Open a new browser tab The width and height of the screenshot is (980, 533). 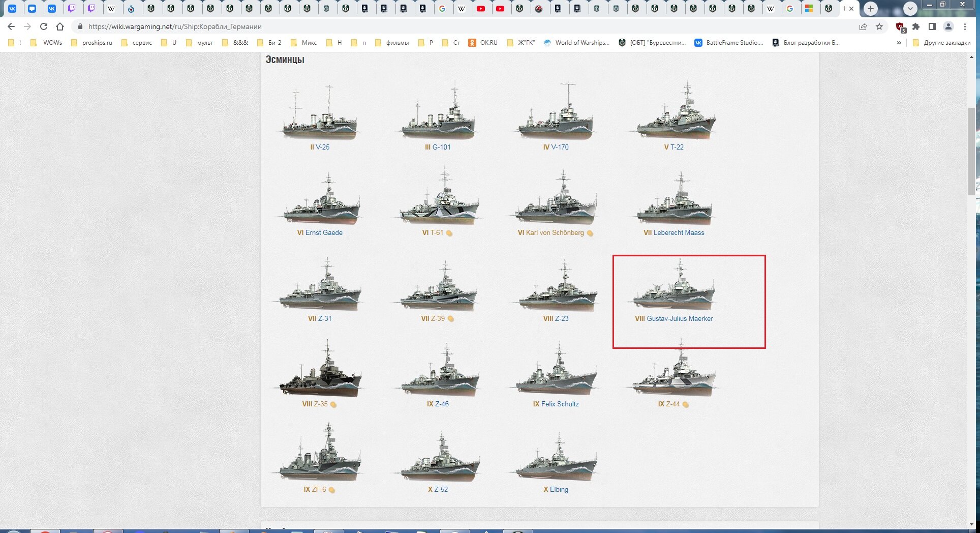[x=871, y=9]
